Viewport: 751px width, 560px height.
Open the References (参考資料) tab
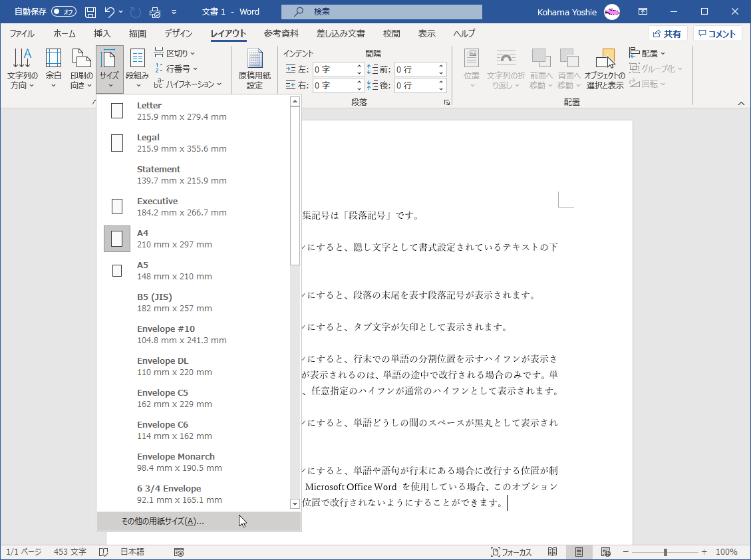pos(281,33)
